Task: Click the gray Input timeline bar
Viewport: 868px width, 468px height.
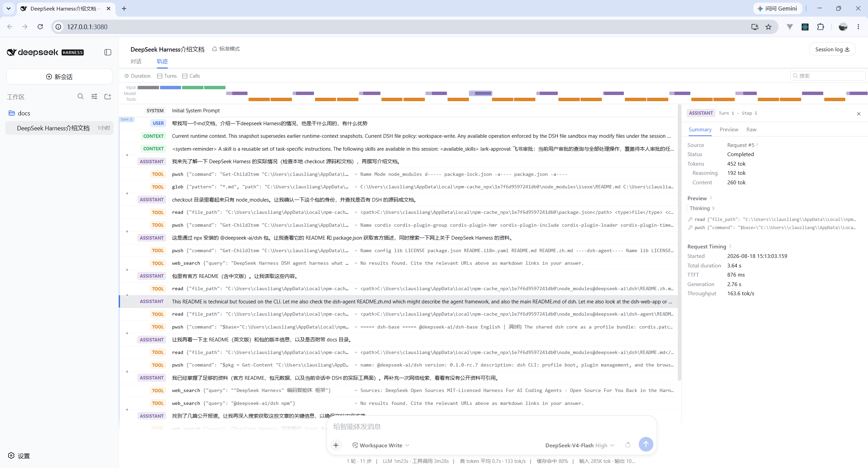Action: pos(148,88)
